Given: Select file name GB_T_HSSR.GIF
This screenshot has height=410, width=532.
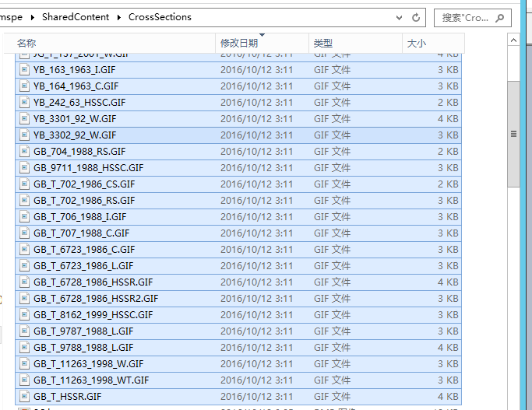Looking at the screenshot, I should pyautogui.click(x=67, y=397).
